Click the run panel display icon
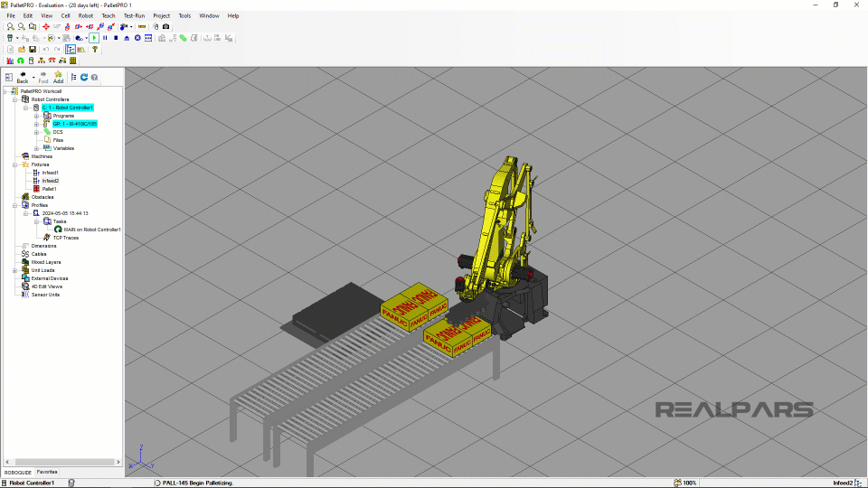The height and width of the screenshot is (488, 868). 148,38
